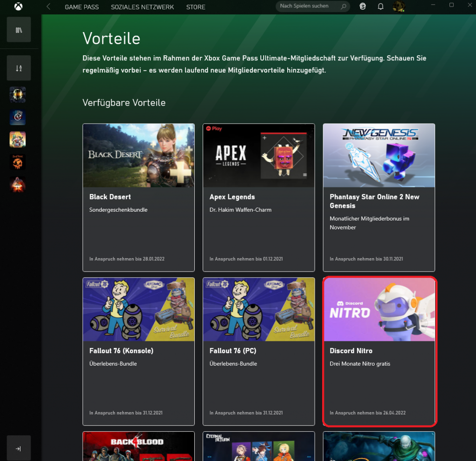This screenshot has width=476, height=461.
Task: Click the A-Z sort button
Action: (x=19, y=68)
